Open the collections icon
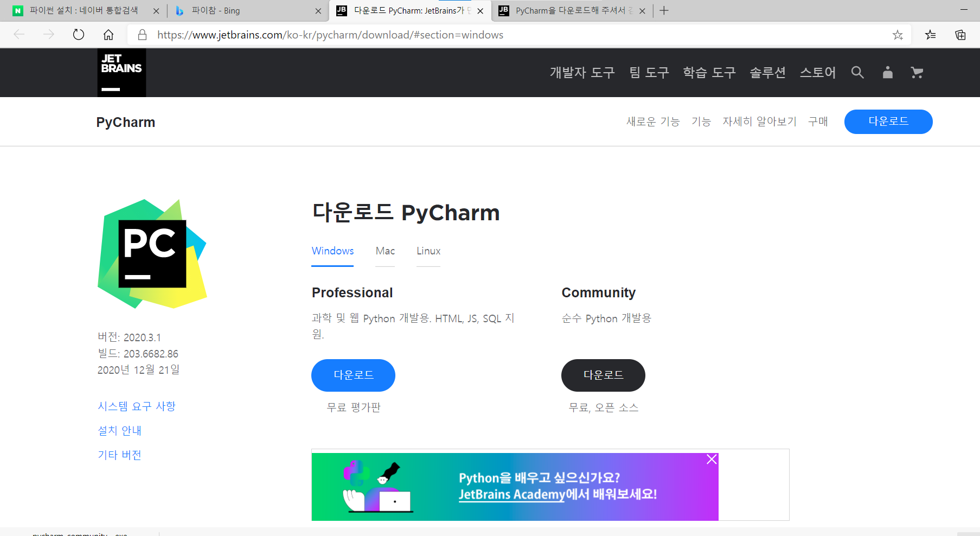 tap(960, 35)
